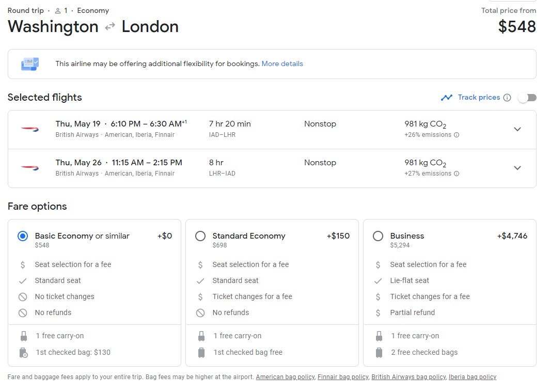Screen dimensions: 550x392
Task: Click the carry-on bag icon under Basic Economy
Action: (x=23, y=336)
